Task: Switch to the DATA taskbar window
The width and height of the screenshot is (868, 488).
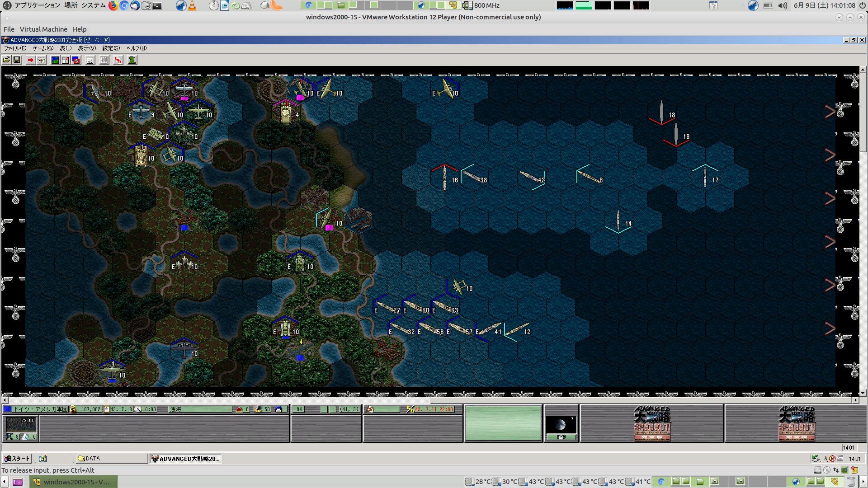Action: click(111, 459)
